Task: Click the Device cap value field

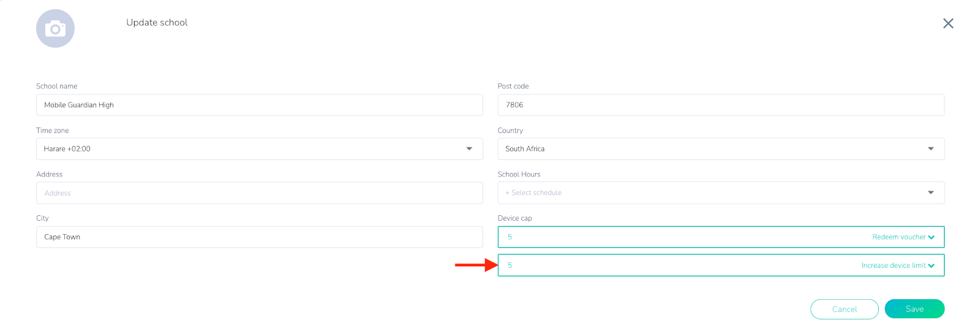Action: [721, 237]
